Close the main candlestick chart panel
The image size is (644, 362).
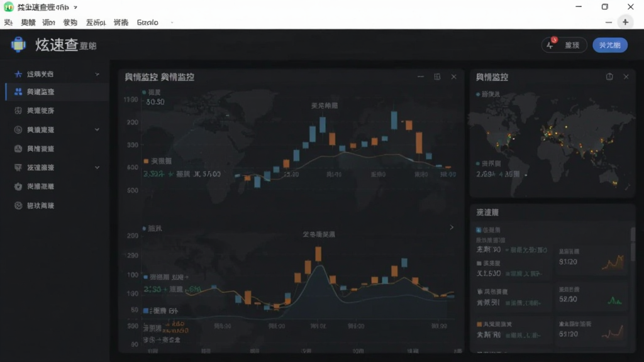[454, 77]
